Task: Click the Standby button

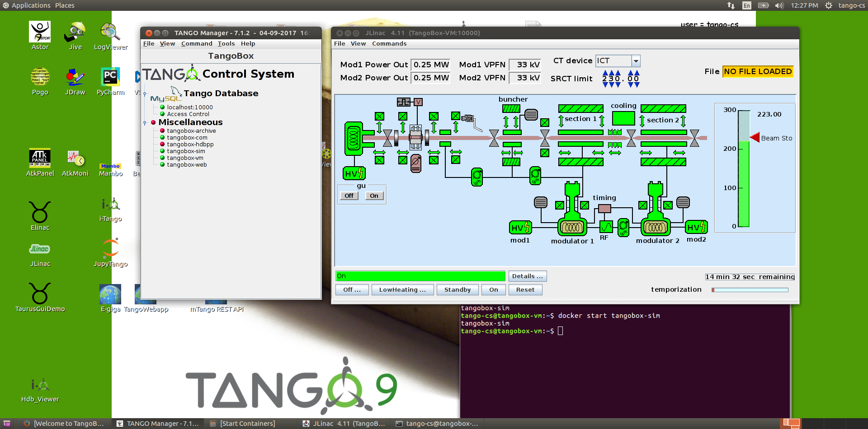Action: pos(458,290)
